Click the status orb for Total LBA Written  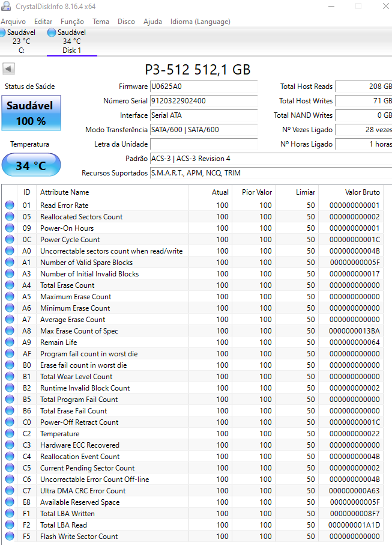point(10,513)
